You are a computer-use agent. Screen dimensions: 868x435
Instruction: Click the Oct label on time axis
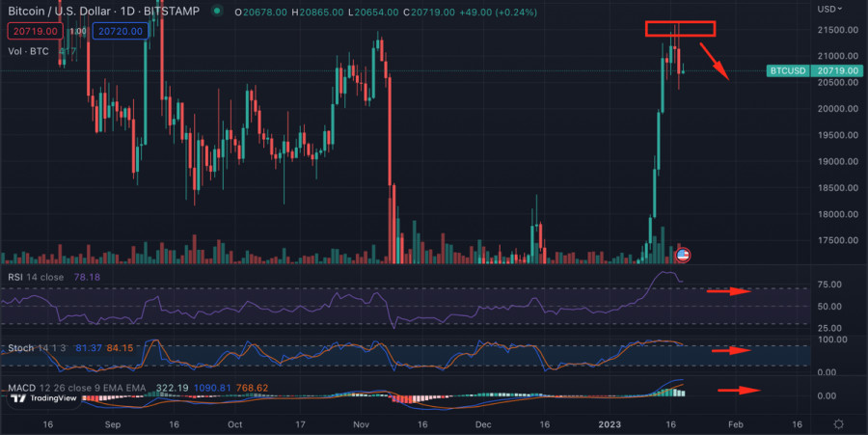[234, 424]
